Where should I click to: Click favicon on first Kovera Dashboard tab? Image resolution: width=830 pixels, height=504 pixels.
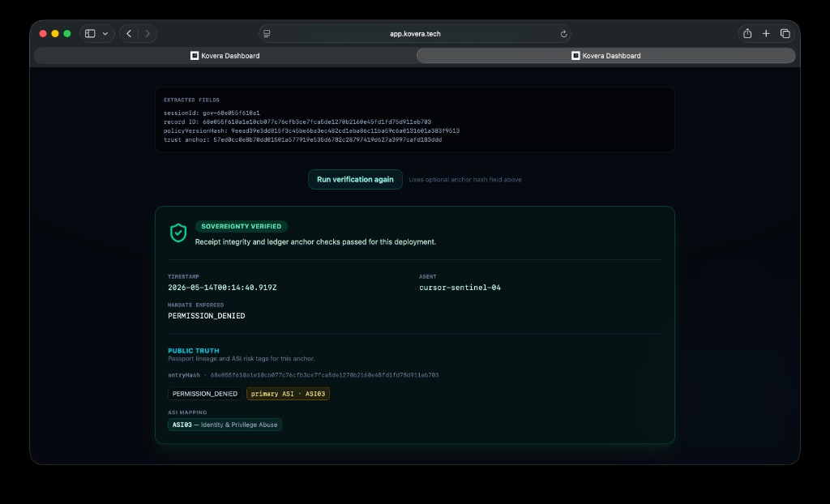click(195, 56)
